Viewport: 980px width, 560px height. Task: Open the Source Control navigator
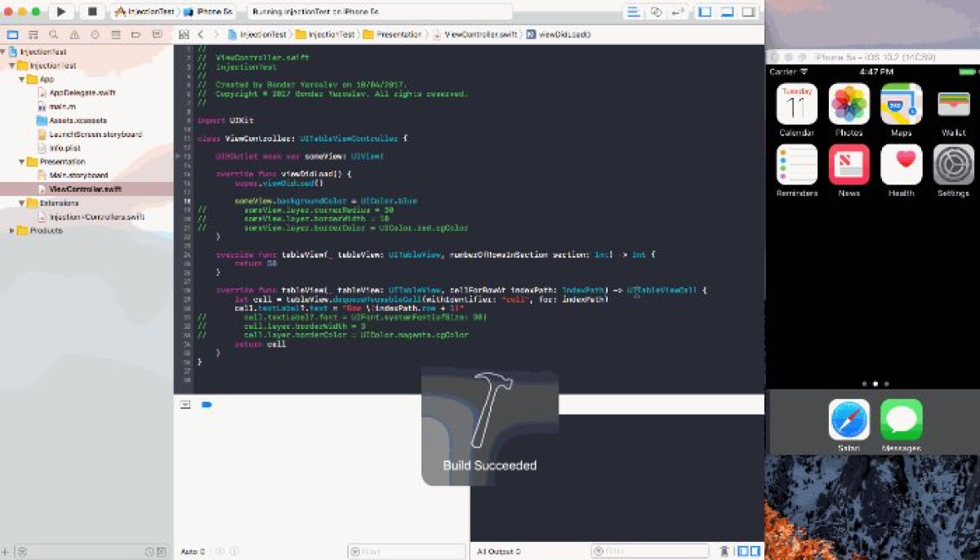[x=33, y=34]
